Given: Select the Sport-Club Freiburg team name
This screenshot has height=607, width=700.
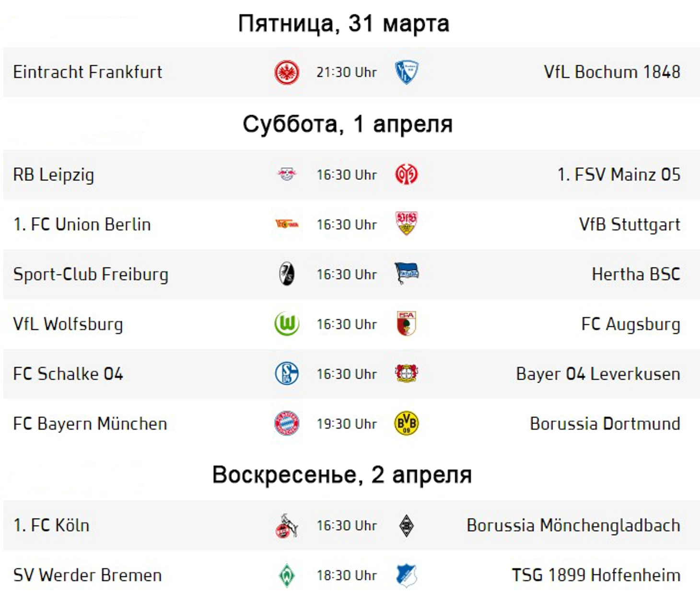Looking at the screenshot, I should [91, 275].
